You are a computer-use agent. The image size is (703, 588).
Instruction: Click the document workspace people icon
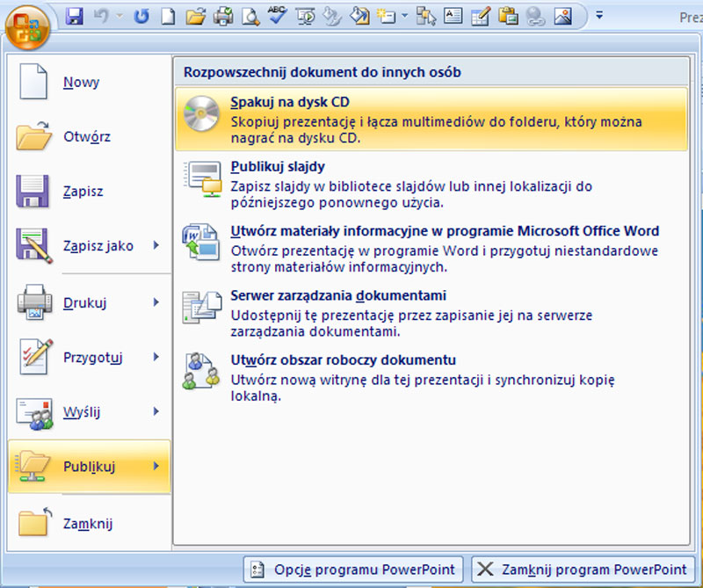click(200, 371)
